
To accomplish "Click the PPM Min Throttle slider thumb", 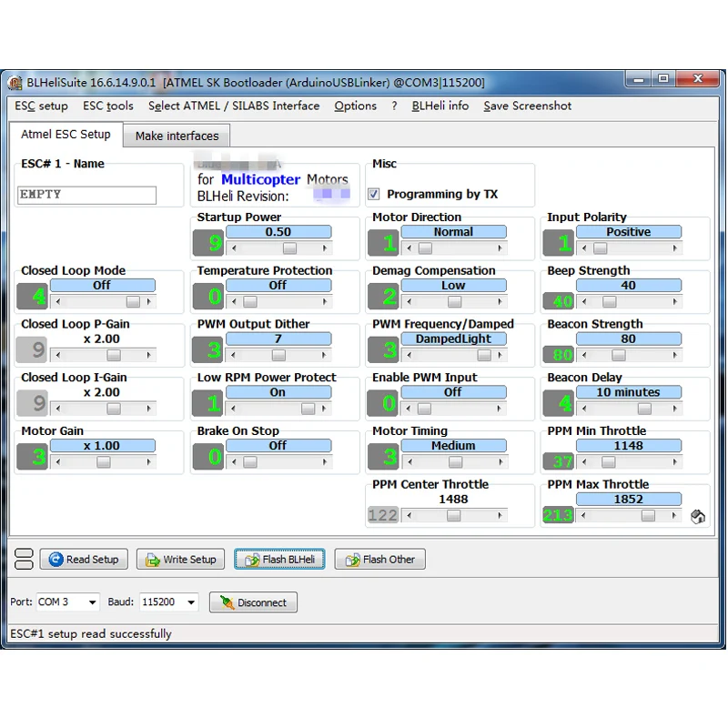I will [x=609, y=462].
